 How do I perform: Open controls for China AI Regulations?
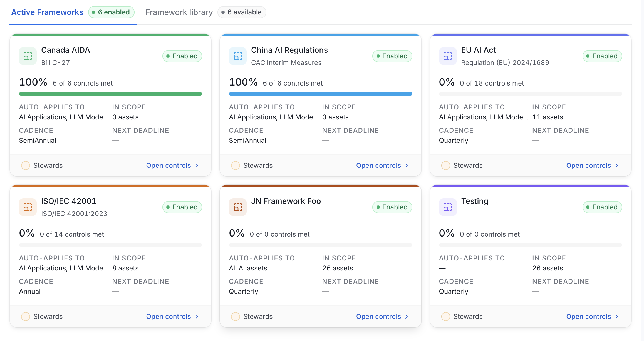coord(382,166)
